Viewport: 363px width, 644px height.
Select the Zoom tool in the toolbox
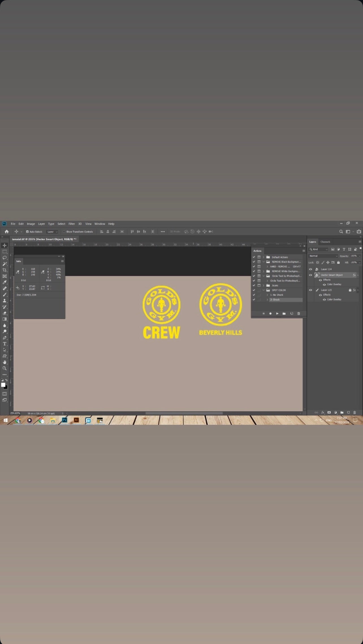(5, 369)
